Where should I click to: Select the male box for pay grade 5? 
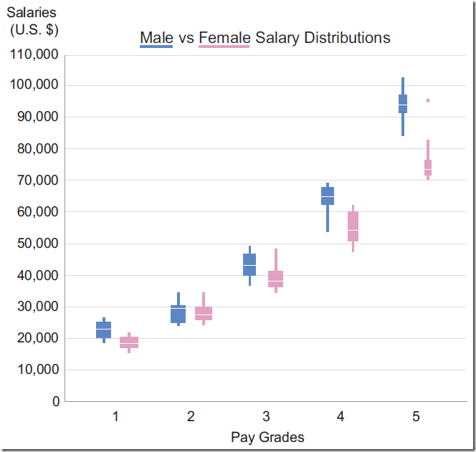tap(403, 104)
